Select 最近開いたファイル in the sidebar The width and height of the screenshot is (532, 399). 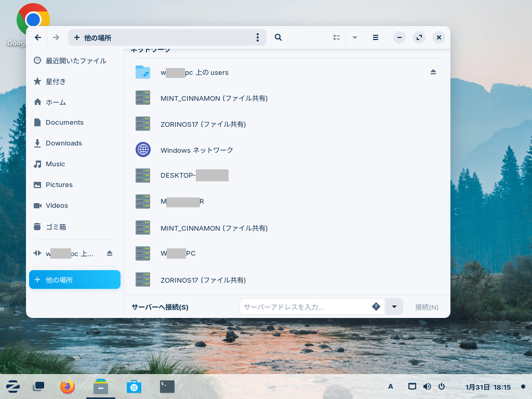[75, 61]
